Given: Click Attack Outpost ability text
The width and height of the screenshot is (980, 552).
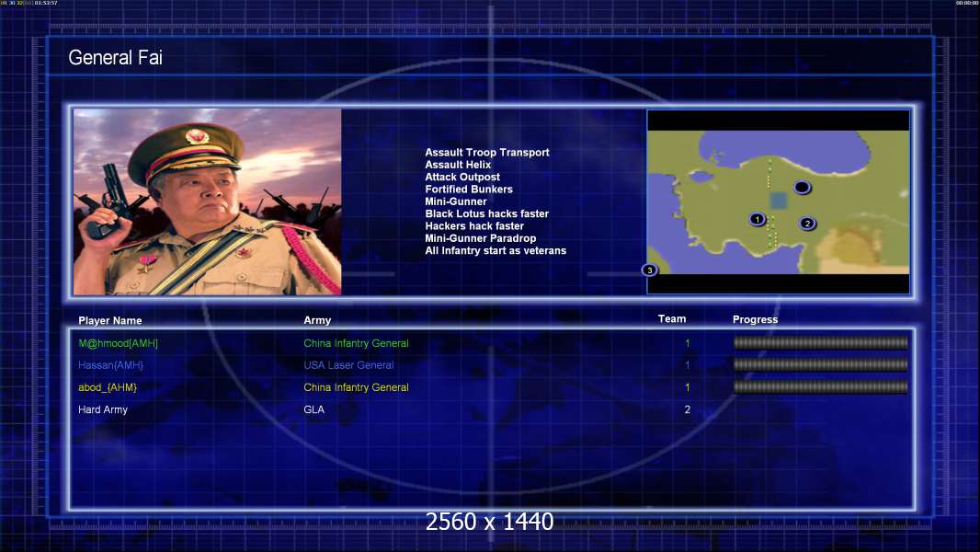Looking at the screenshot, I should click(462, 177).
